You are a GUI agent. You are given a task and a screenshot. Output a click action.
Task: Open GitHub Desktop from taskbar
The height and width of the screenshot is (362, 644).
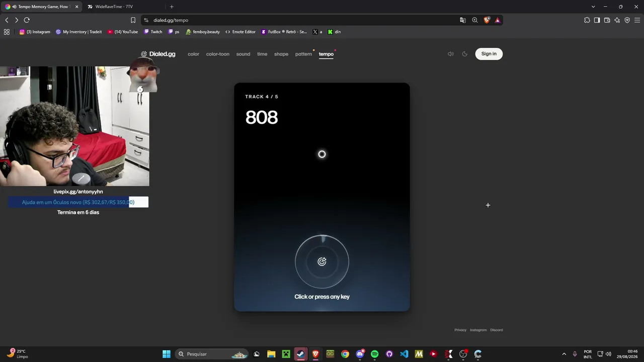[x=389, y=354]
